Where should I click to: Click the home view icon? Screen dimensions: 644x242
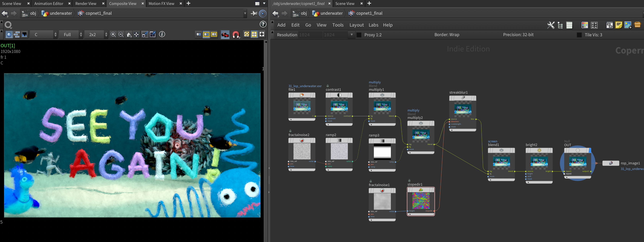coord(129,34)
